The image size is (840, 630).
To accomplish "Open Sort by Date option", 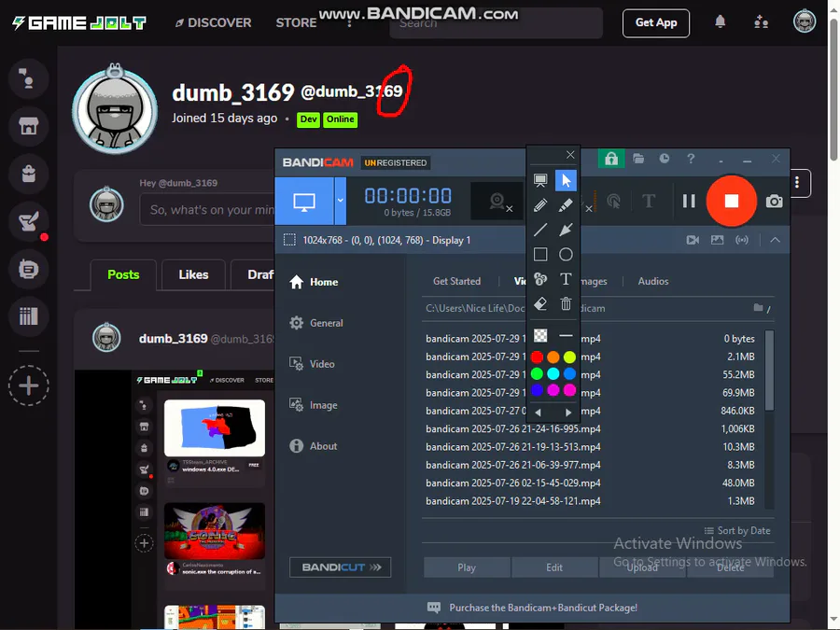I will pos(737,530).
